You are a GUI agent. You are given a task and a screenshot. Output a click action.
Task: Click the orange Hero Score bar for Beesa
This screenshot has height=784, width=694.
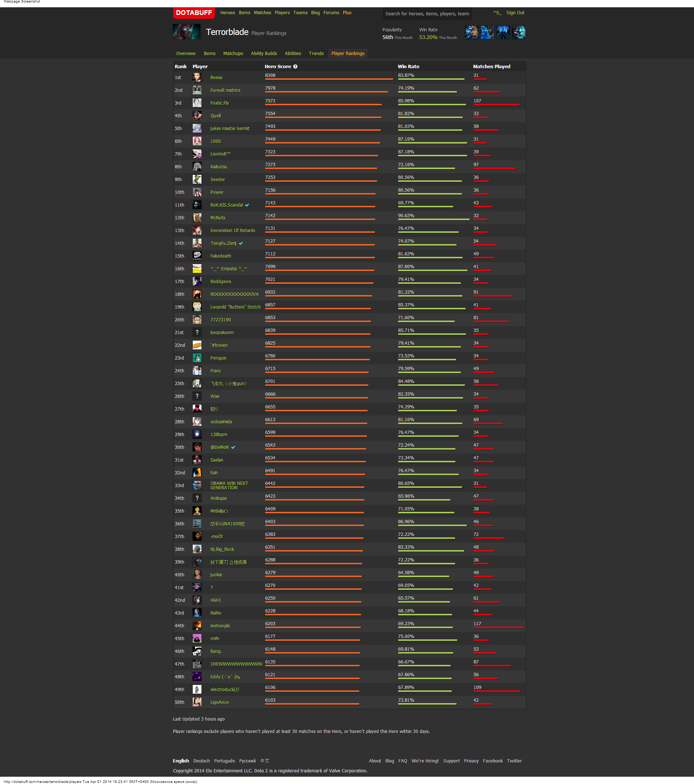pyautogui.click(x=329, y=79)
